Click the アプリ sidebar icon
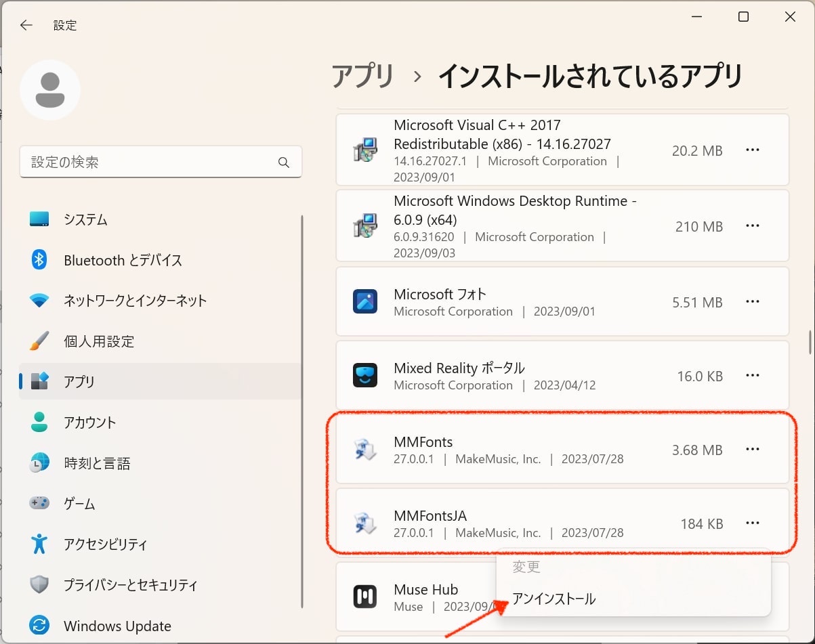The width and height of the screenshot is (815, 644). [x=39, y=381]
